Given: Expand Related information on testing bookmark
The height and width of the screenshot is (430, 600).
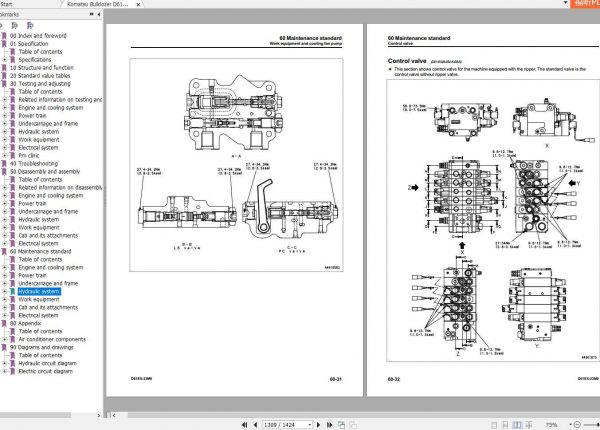Looking at the screenshot, I should click(x=5, y=100).
